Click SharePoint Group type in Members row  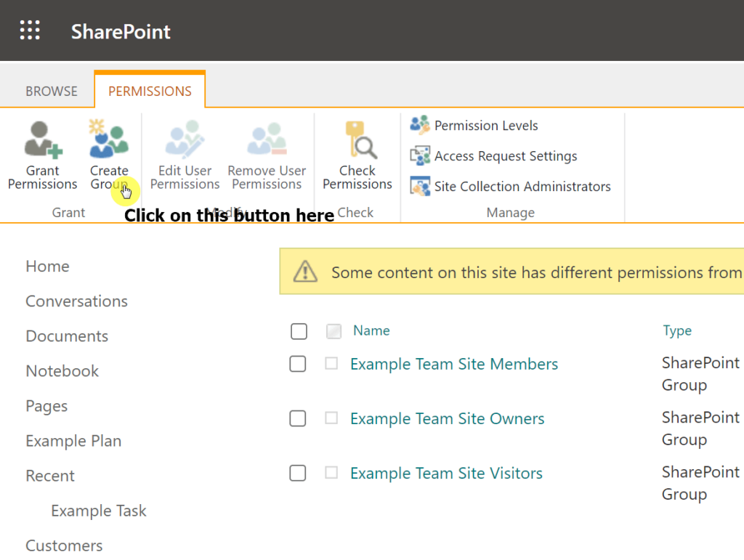click(700, 373)
